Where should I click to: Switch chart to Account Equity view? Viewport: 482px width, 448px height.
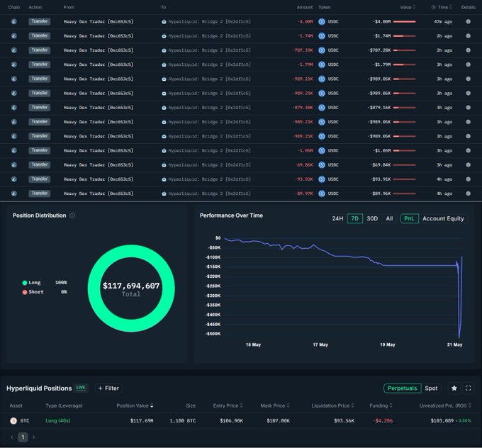tap(443, 218)
